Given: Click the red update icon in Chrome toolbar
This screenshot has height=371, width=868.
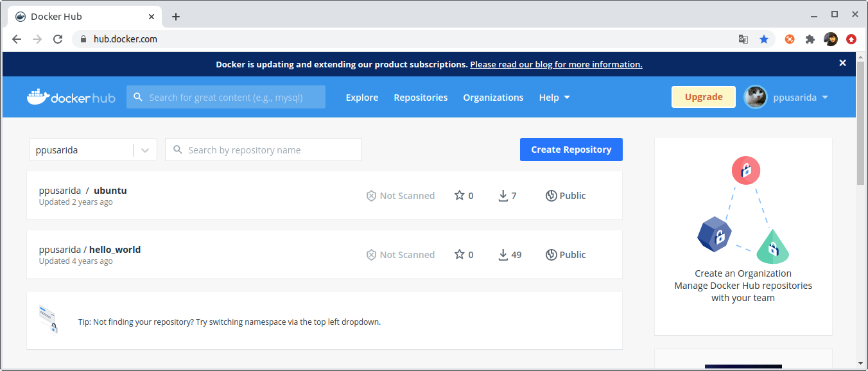Looking at the screenshot, I should (851, 39).
